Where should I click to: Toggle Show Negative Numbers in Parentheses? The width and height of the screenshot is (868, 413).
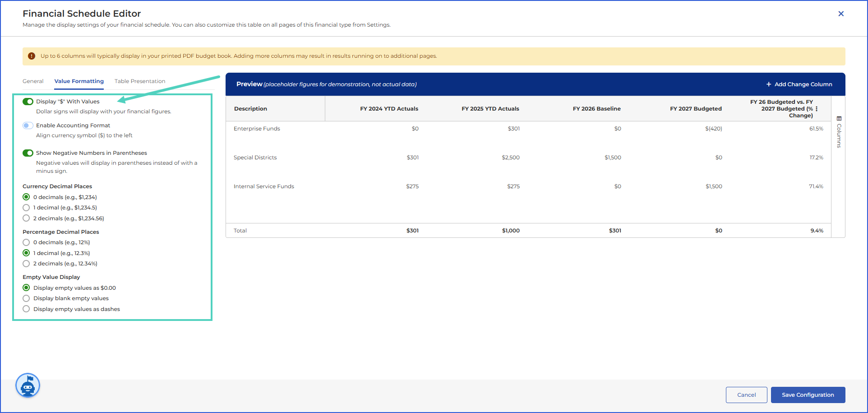pyautogui.click(x=28, y=153)
